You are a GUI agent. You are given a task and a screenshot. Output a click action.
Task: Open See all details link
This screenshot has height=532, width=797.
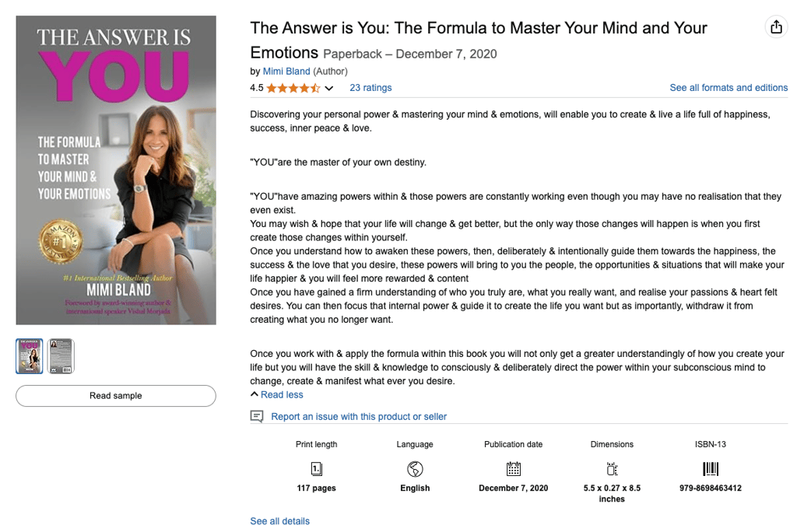[279, 521]
